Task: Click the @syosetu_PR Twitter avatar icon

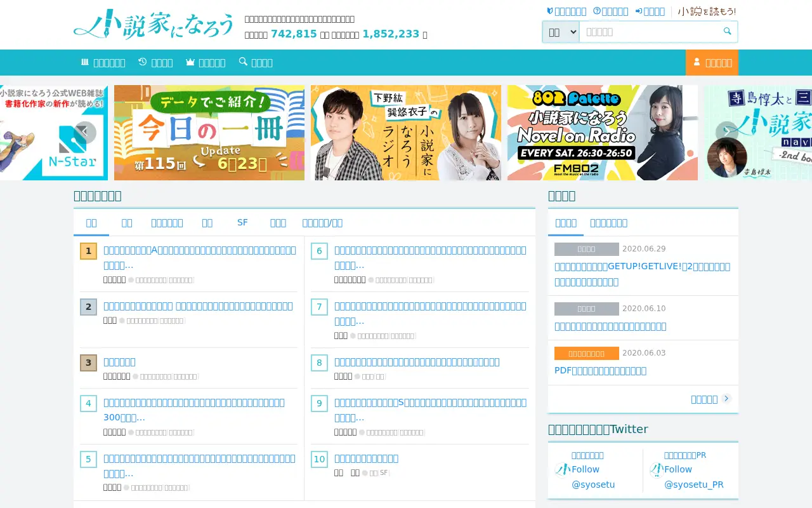Action: 656,469
